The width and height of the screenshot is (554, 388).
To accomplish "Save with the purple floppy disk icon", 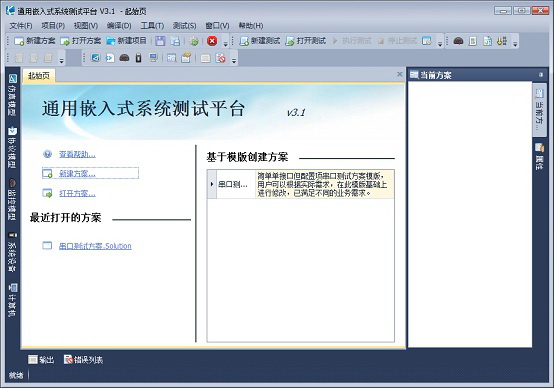I will pos(160,41).
